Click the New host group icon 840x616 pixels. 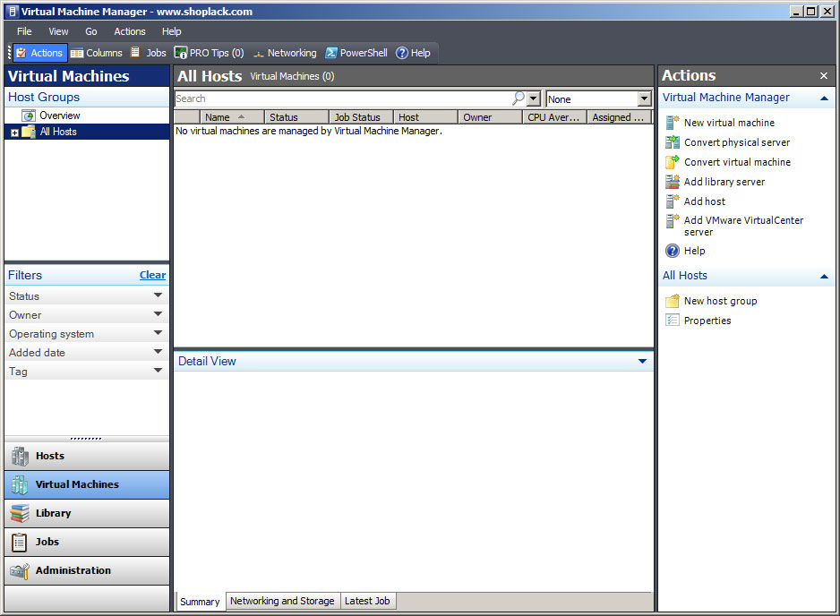click(673, 301)
